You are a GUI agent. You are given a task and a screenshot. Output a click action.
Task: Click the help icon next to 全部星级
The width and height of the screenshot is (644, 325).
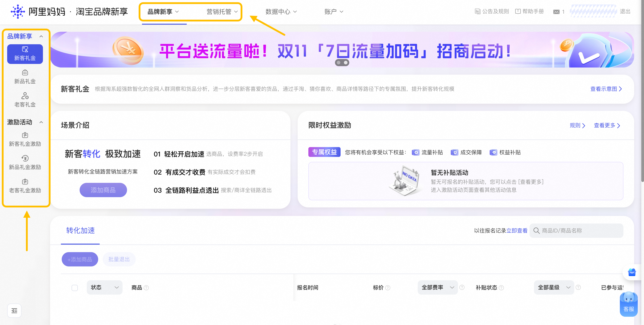[578, 287]
